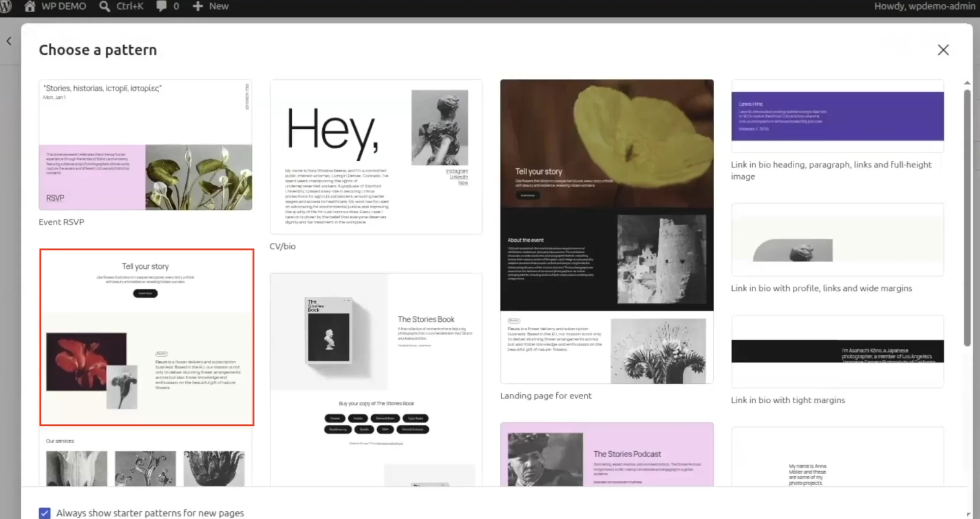Click the pattern list vertical scrollbar
980x519 pixels.
coord(967,217)
